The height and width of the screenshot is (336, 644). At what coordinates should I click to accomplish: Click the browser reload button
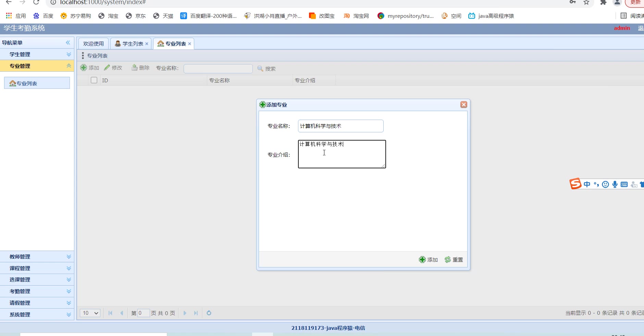pos(36,2)
